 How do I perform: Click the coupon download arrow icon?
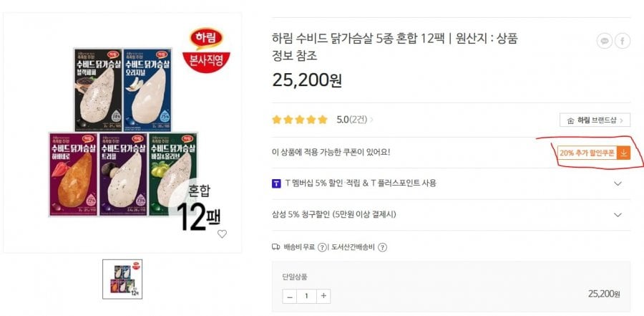[x=623, y=153]
